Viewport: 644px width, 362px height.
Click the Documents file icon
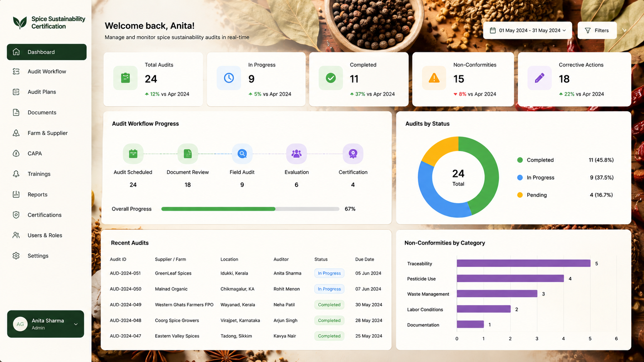click(x=16, y=112)
